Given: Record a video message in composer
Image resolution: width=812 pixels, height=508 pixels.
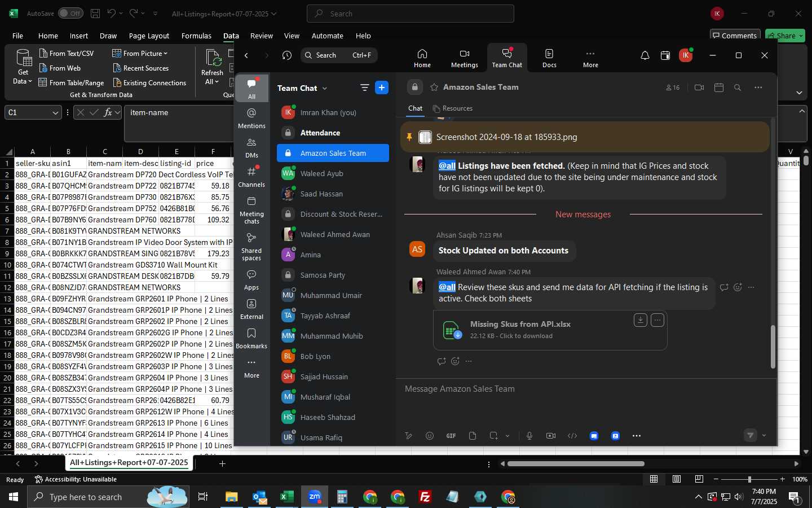Looking at the screenshot, I should pyautogui.click(x=551, y=436).
